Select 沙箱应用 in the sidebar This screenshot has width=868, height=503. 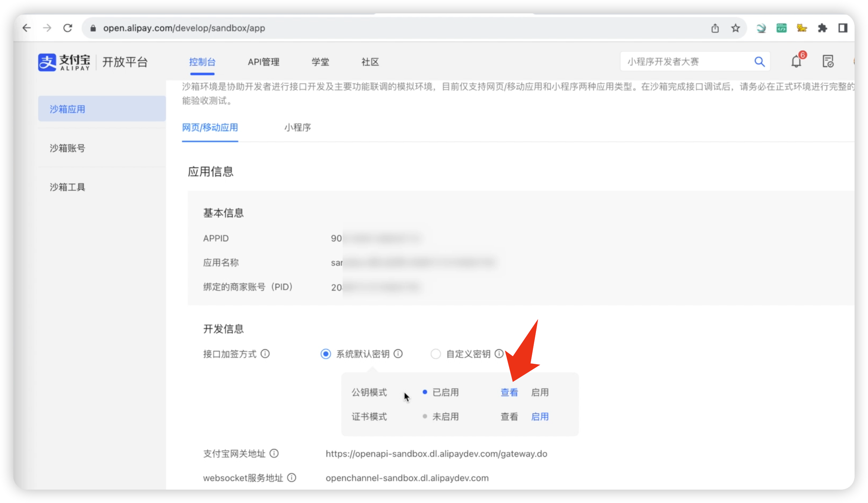(x=102, y=109)
